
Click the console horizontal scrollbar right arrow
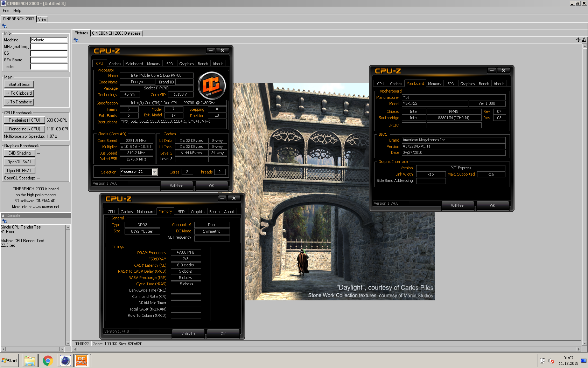[x=62, y=349]
